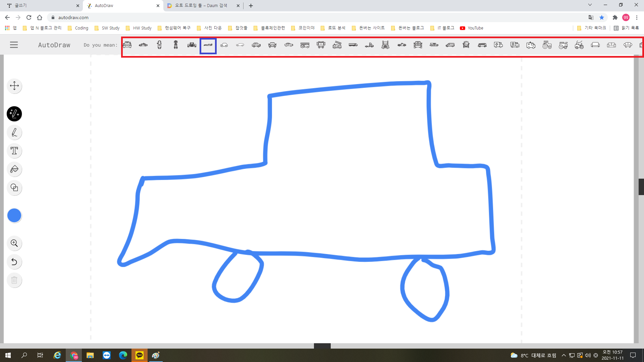Select the fire truck with ladder suggestion
644x362 pixels.
pos(337,45)
